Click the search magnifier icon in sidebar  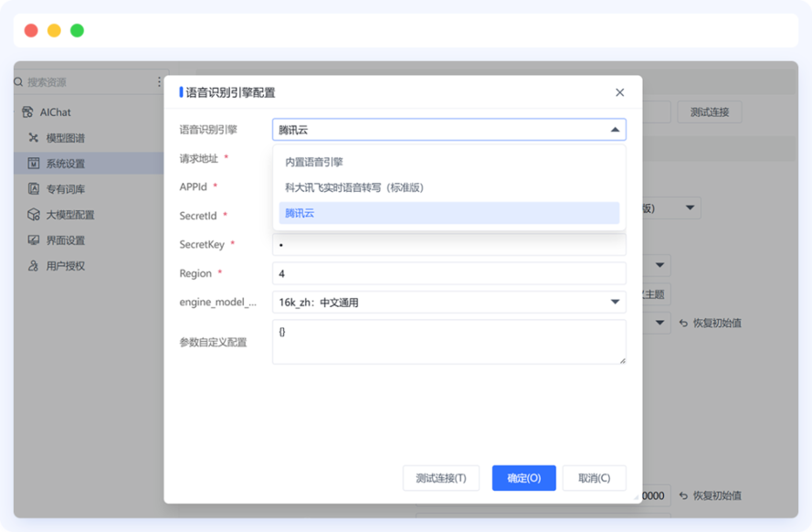pos(19,82)
